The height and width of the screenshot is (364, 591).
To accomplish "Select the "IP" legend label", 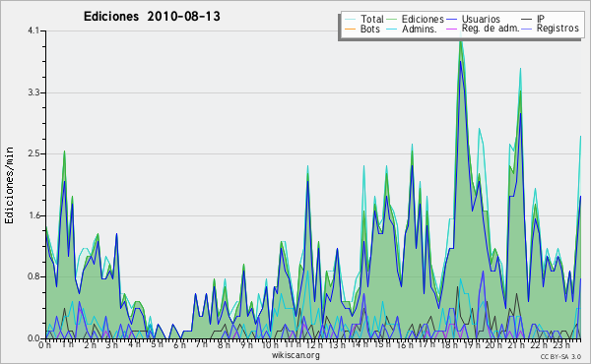I will [540, 19].
